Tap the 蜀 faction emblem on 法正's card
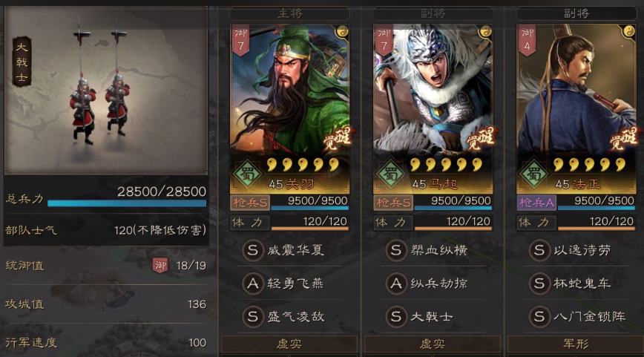The width and height of the screenshot is (644, 357). [534, 174]
